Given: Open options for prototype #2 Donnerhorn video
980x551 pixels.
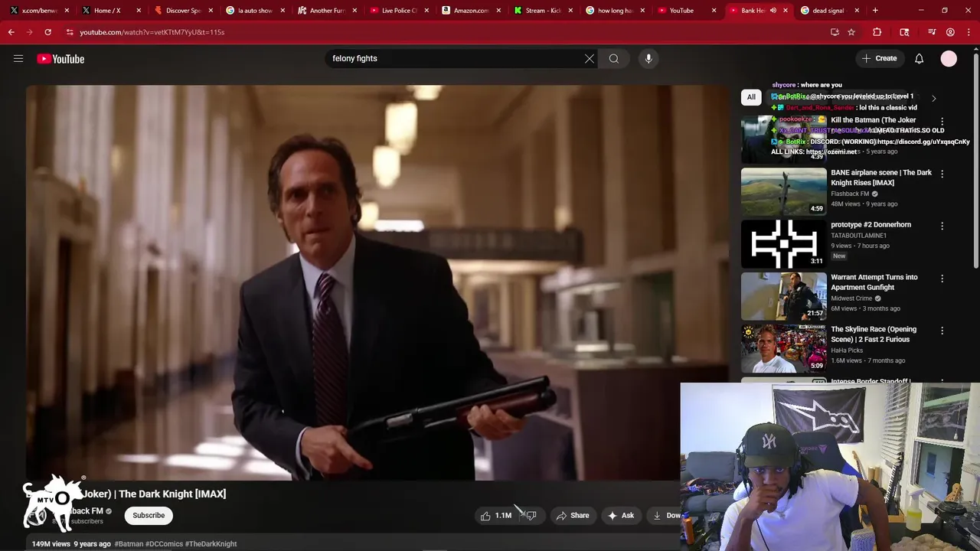Looking at the screenshot, I should 942,226.
